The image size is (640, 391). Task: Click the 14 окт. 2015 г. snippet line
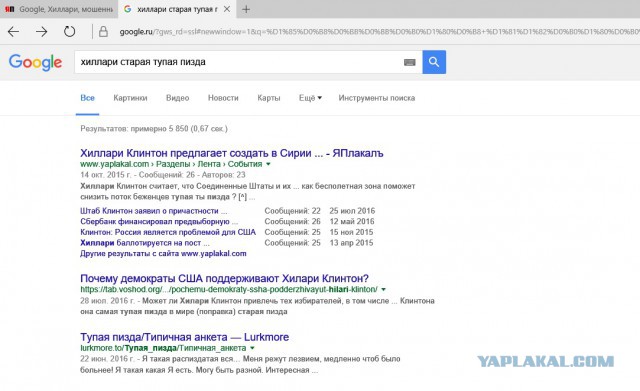[163, 175]
